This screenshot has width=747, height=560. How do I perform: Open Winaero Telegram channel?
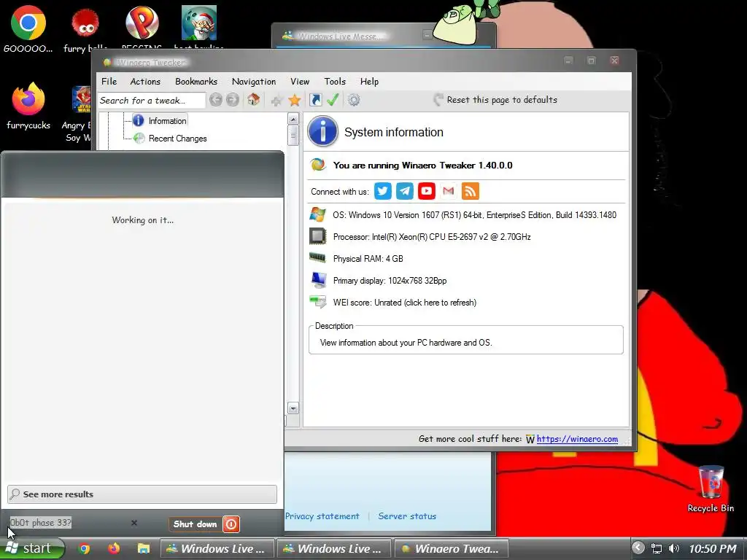point(404,191)
